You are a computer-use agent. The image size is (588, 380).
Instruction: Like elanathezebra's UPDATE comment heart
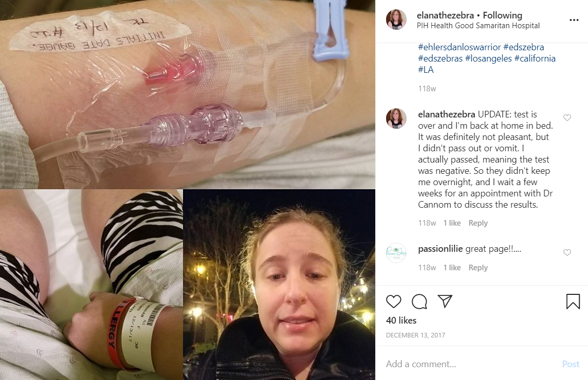567,118
